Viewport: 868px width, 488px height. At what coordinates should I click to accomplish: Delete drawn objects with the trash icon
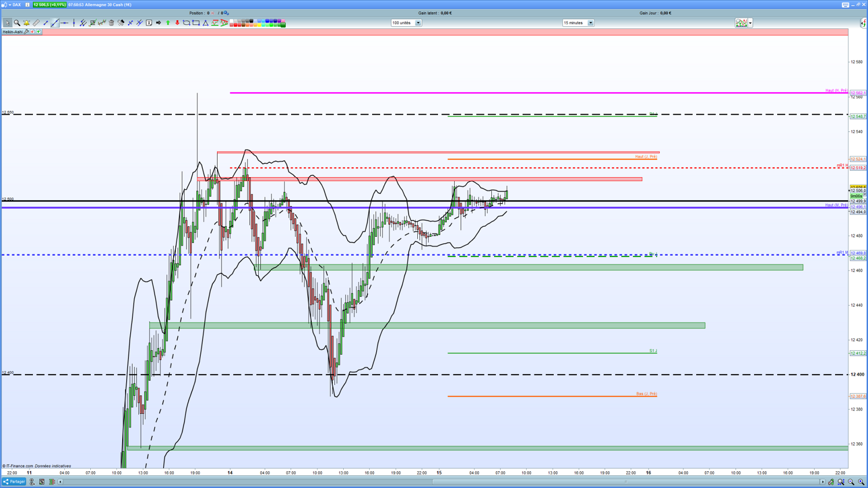(x=112, y=23)
